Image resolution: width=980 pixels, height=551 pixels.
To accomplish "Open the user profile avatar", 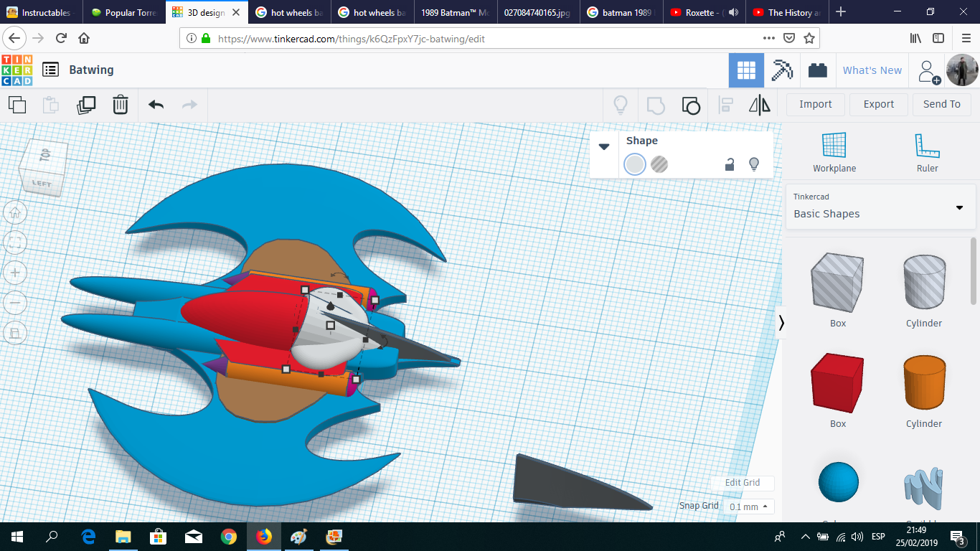I will click(x=962, y=70).
